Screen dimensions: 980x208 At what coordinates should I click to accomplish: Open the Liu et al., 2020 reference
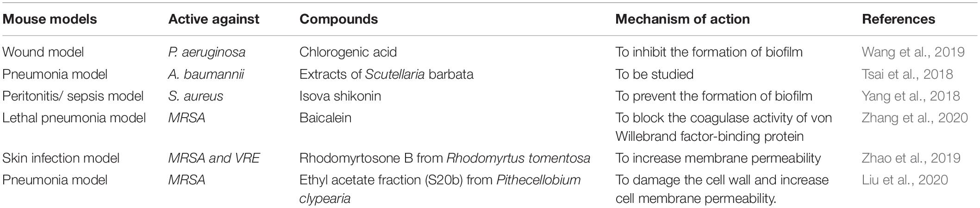click(x=905, y=180)
